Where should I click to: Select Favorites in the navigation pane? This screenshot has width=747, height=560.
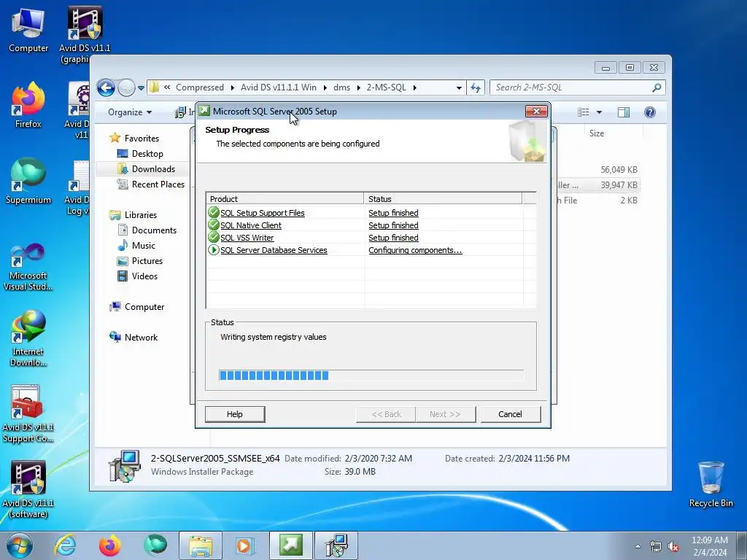142,138
